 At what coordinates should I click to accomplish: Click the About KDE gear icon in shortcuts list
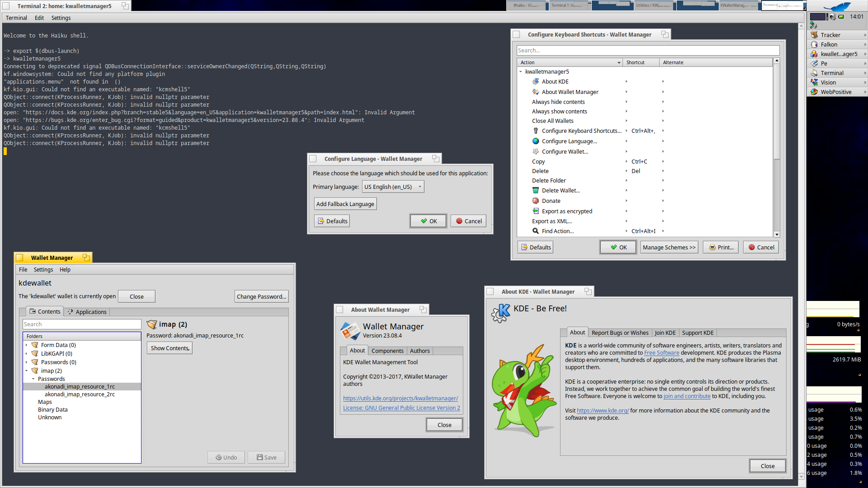pos(536,81)
